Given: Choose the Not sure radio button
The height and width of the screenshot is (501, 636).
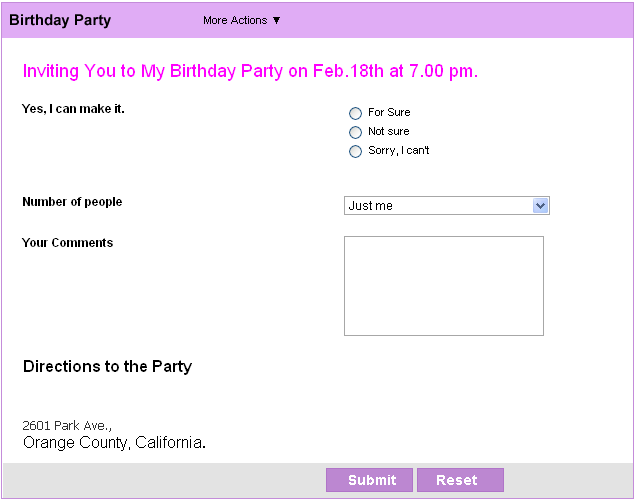Looking at the screenshot, I should [x=355, y=132].
